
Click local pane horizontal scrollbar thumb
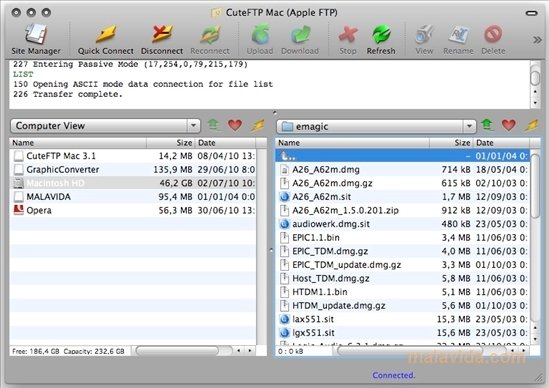pos(178,350)
